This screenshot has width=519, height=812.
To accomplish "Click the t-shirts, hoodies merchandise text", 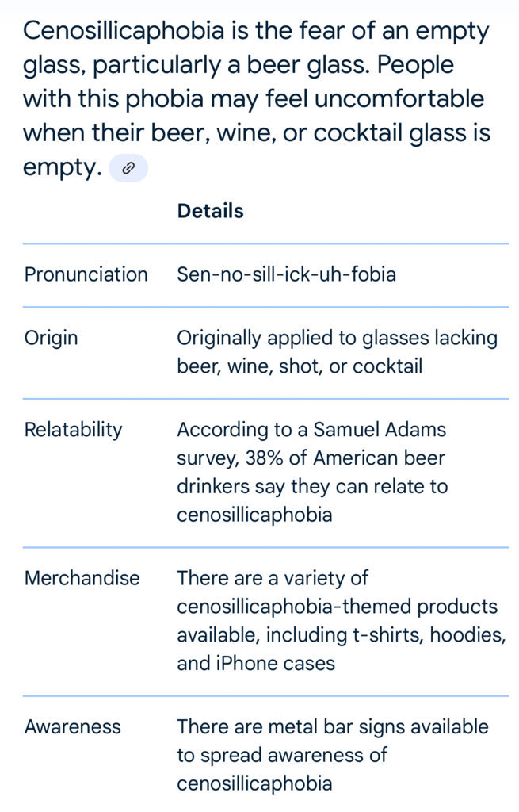I will pyautogui.click(x=429, y=635).
